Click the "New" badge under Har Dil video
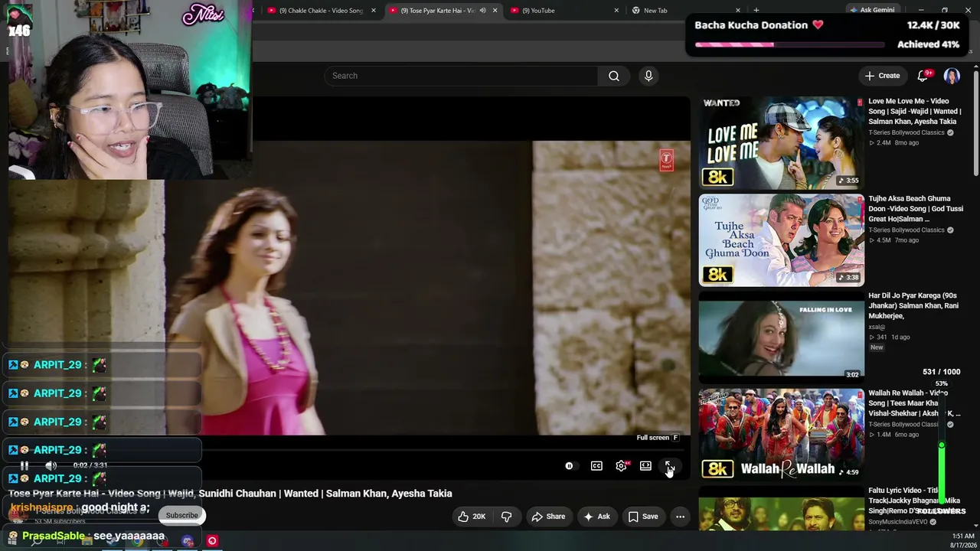 click(x=876, y=347)
